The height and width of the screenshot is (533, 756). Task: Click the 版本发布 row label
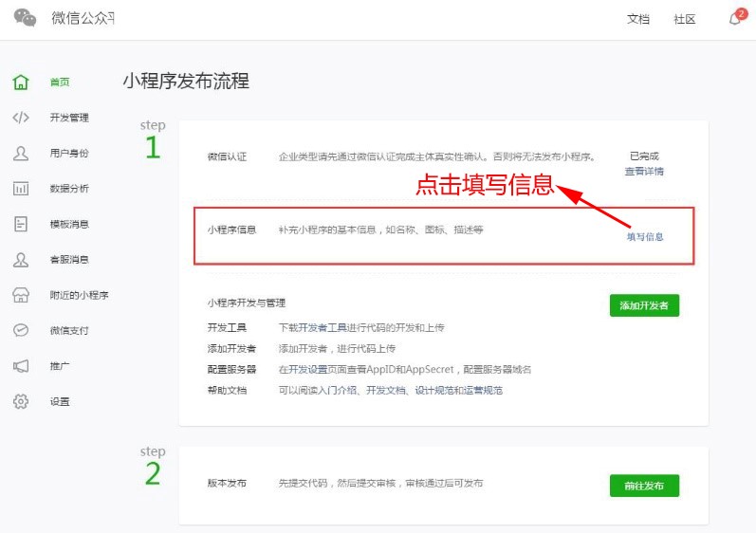[x=227, y=484]
